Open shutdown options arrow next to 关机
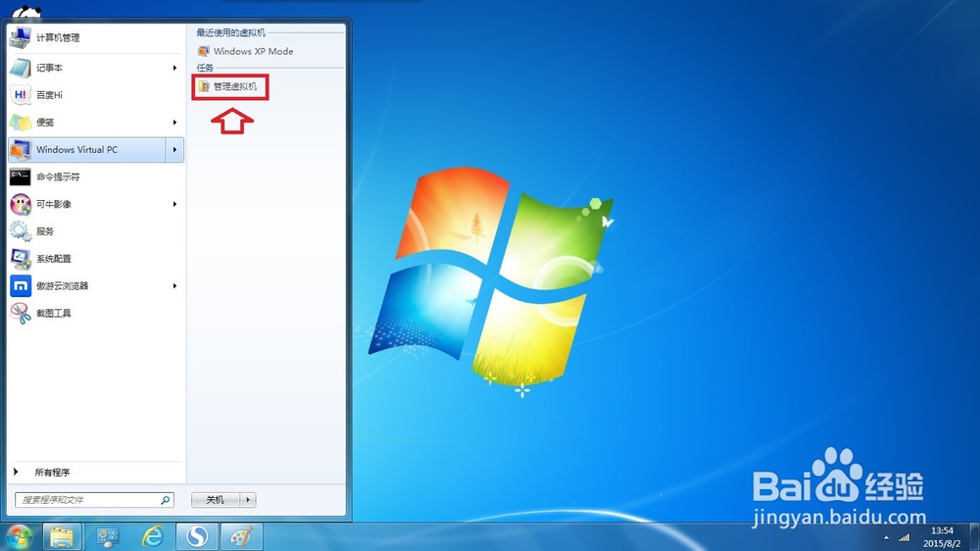 [248, 500]
